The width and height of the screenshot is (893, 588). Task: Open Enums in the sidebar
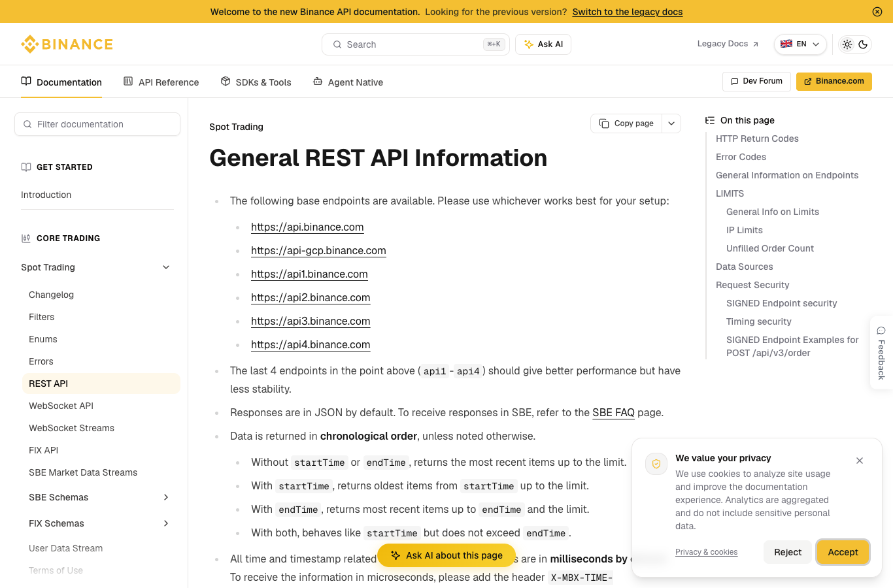tap(43, 339)
